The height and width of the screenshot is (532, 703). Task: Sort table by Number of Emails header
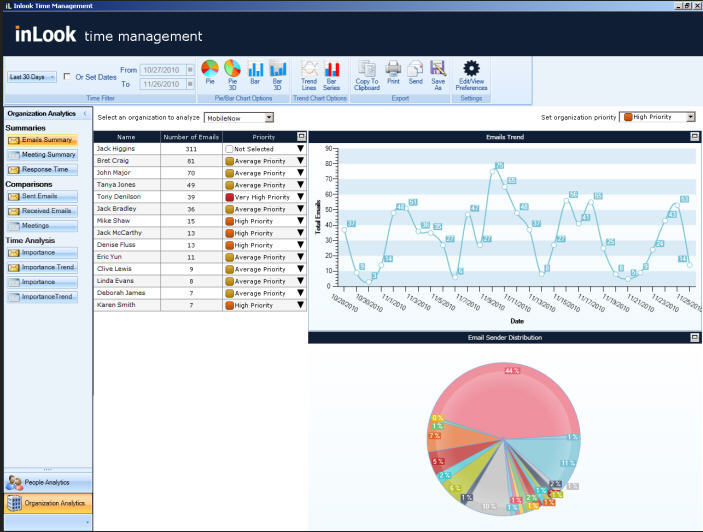click(191, 137)
